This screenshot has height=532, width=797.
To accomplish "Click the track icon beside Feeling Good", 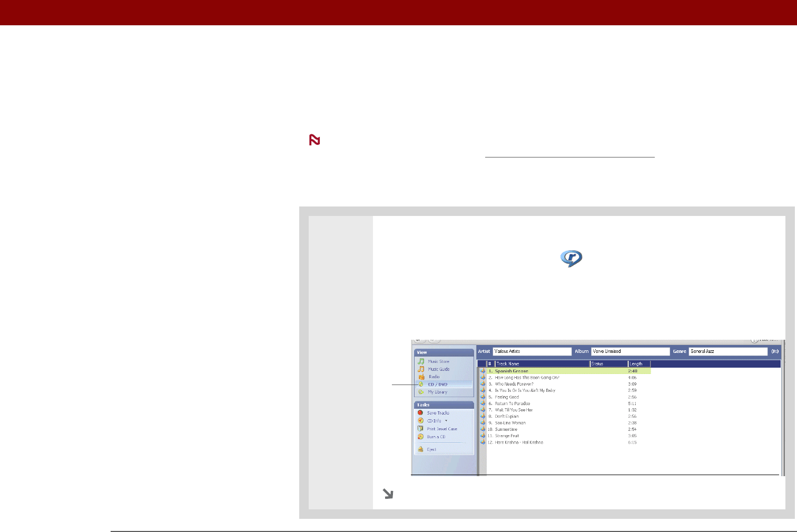I will [x=483, y=397].
